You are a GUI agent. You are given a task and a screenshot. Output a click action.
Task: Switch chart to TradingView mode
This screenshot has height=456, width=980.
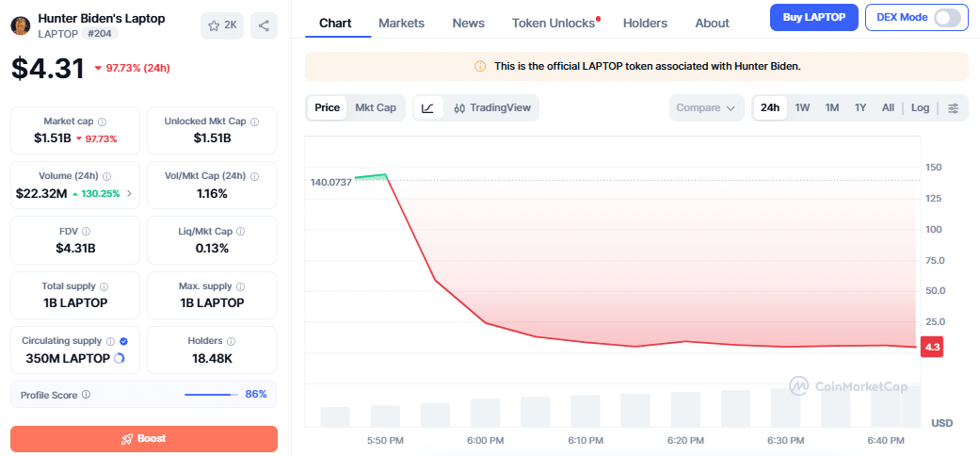491,107
